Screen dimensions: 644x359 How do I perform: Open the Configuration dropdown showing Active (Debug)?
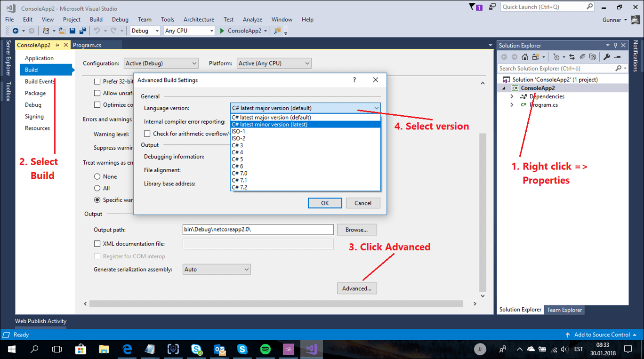(161, 63)
